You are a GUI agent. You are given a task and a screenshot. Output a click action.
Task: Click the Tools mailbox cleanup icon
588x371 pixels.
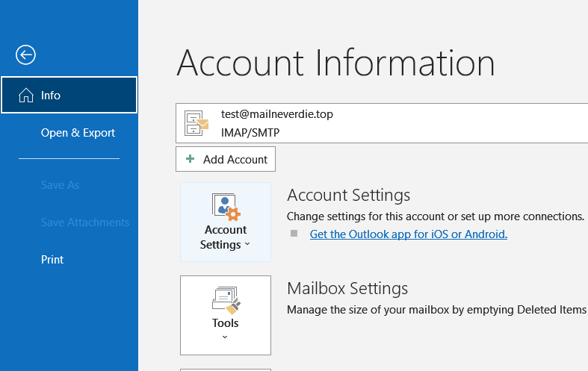point(225,299)
